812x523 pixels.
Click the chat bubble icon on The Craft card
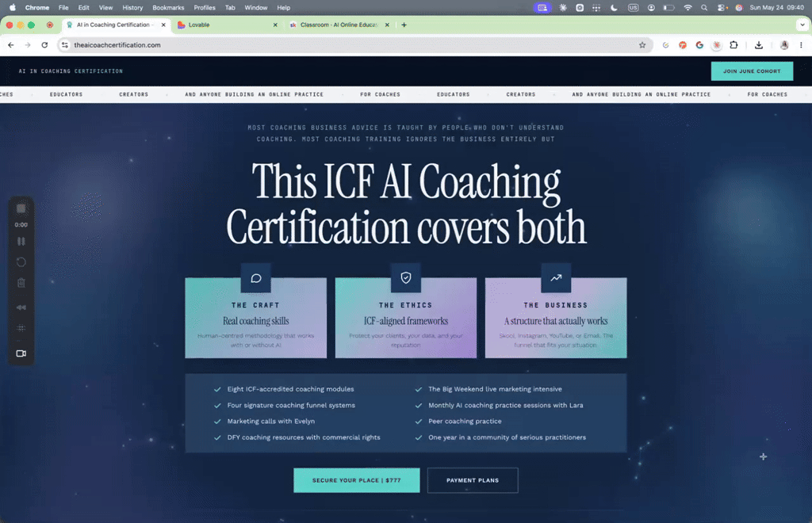[256, 278]
